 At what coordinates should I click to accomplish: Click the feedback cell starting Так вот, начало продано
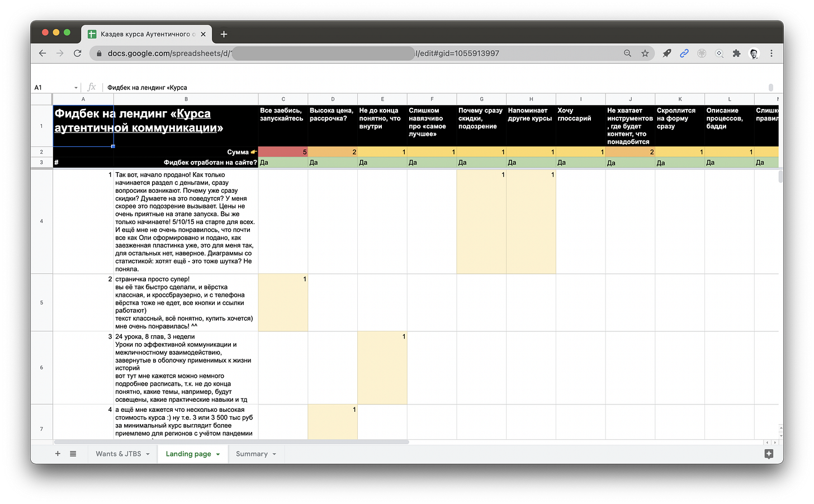186,222
